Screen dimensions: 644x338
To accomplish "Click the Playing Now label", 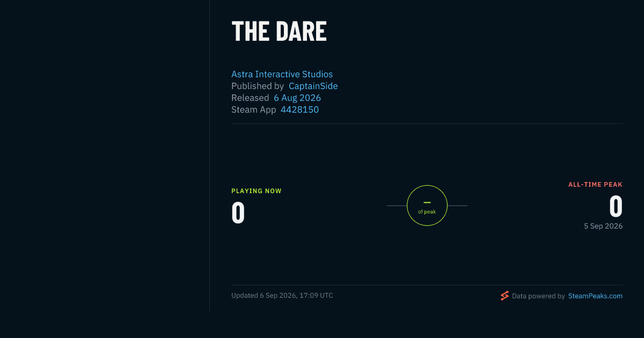I will (x=257, y=191).
